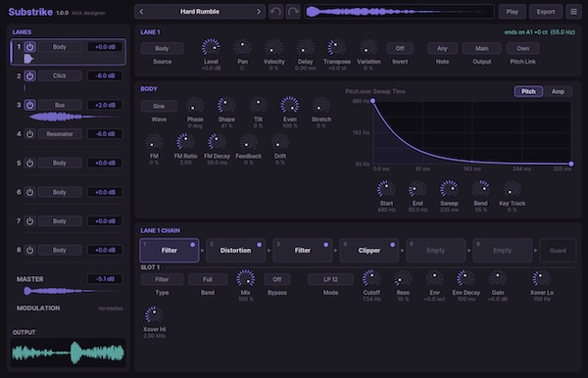This screenshot has height=378, width=588.
Task: Click the Export button
Action: pyautogui.click(x=546, y=12)
